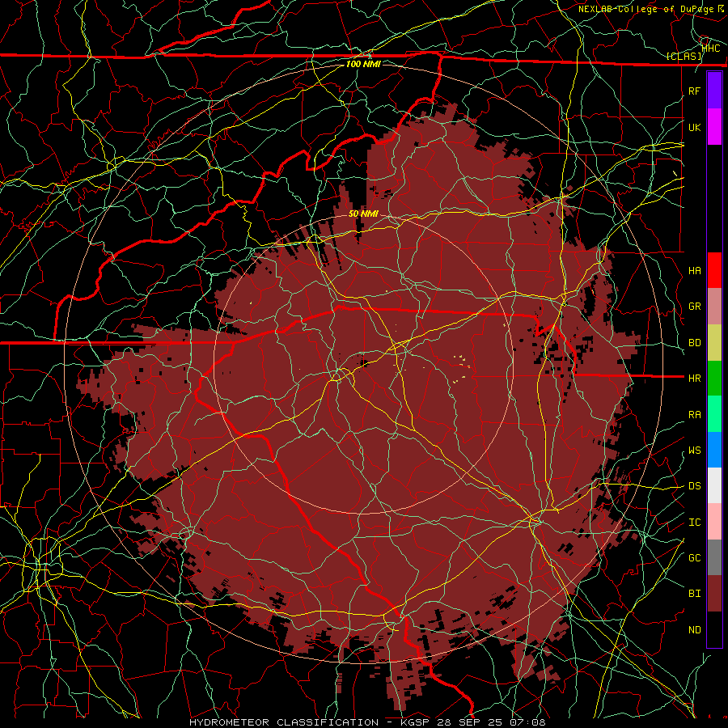Click the HR legend label
728x728 pixels.
point(694,379)
